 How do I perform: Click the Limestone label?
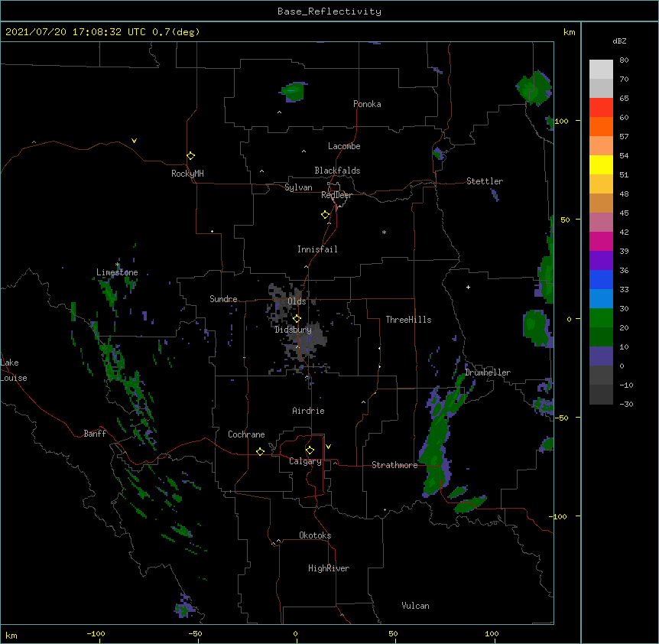pos(117,272)
